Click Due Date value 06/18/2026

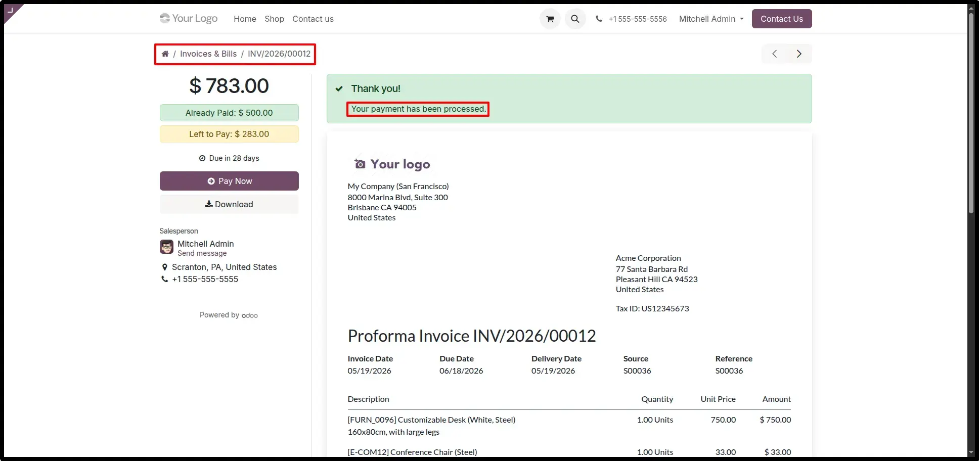[x=461, y=371]
